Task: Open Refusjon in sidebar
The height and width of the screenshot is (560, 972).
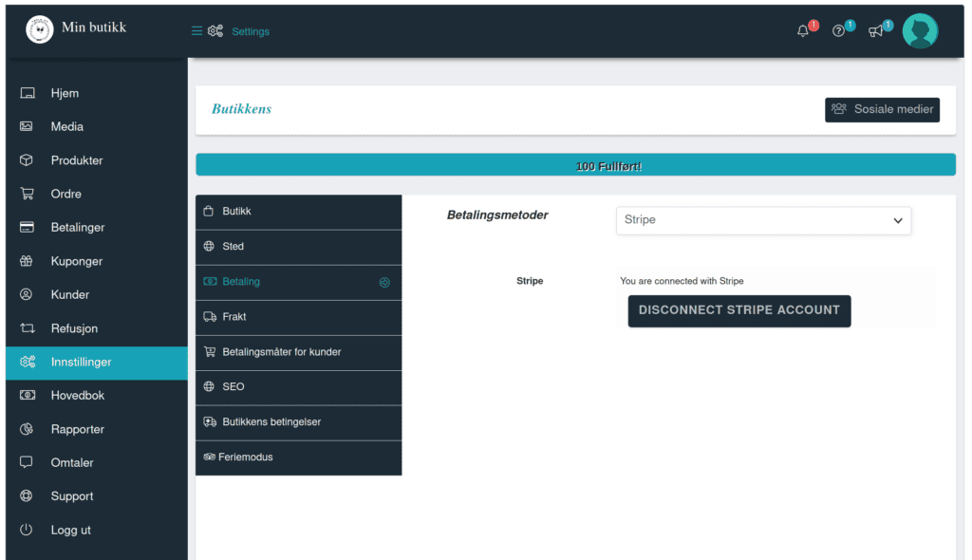Action: pos(97,328)
